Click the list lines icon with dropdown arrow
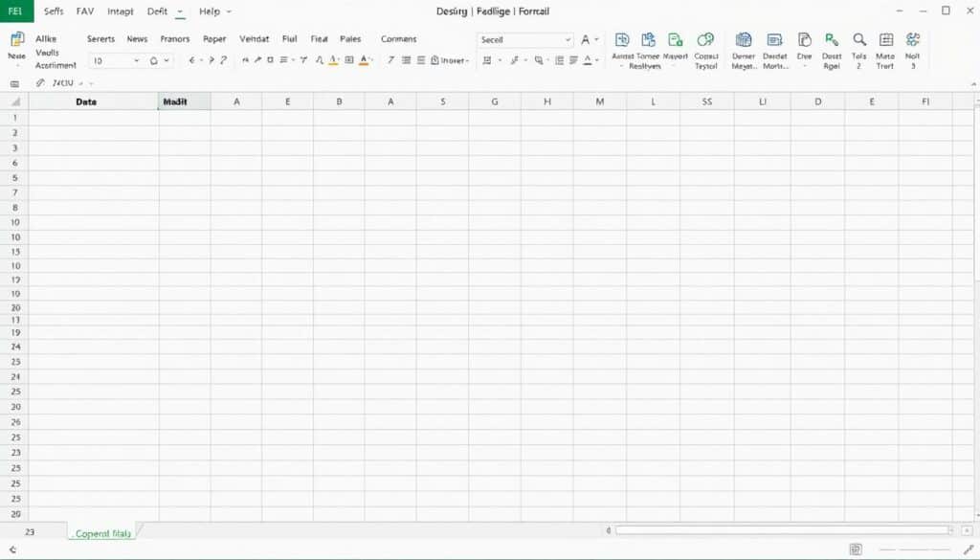This screenshot has height=560, width=980. coord(287,60)
